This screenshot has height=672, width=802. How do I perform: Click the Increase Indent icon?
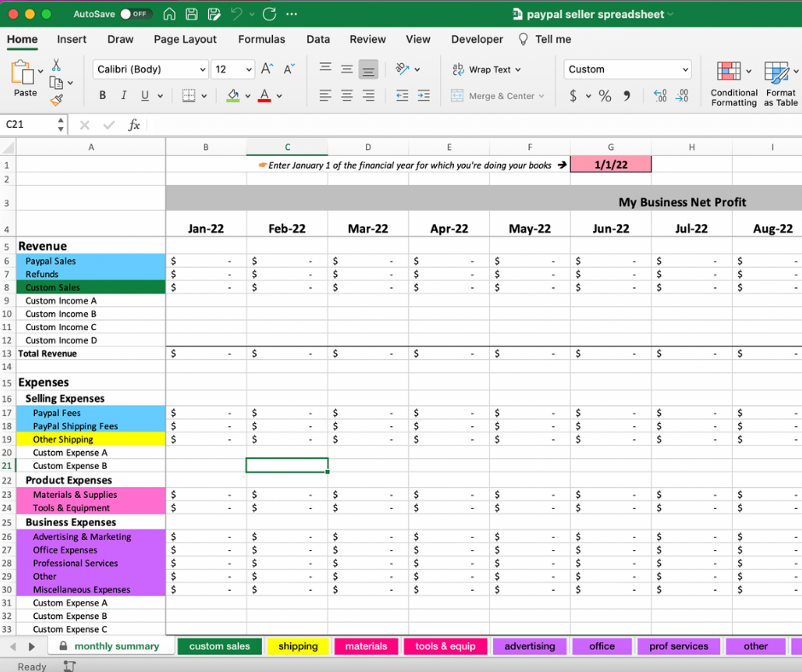pos(424,96)
